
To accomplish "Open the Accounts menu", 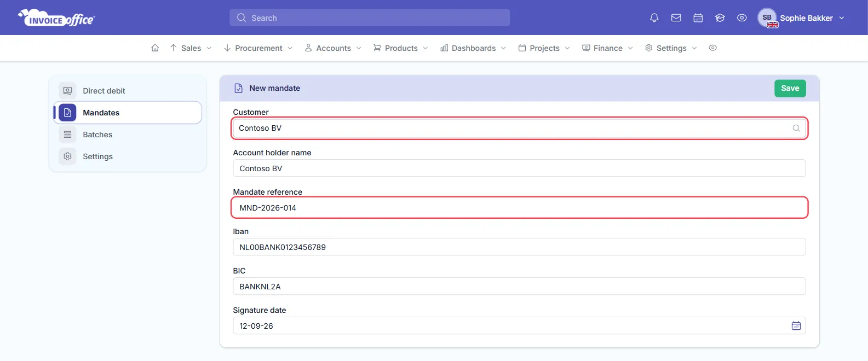I will coord(333,48).
